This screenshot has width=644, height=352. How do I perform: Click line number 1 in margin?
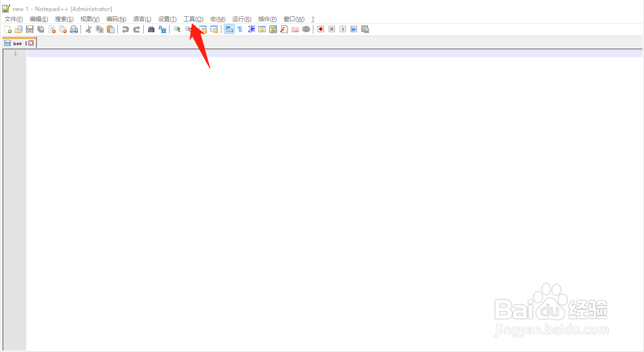click(15, 53)
